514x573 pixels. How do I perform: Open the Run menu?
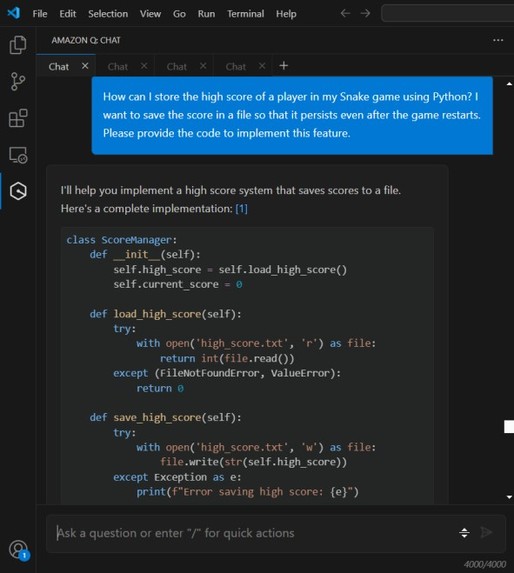pyautogui.click(x=206, y=14)
